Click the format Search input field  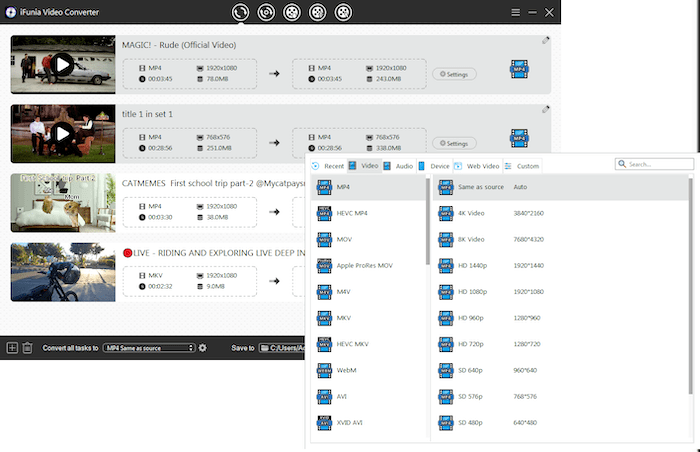coord(658,164)
